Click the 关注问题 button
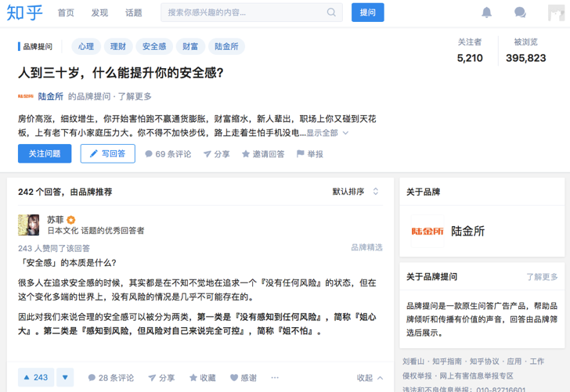Viewport: 570px width, 392px height. coord(45,153)
